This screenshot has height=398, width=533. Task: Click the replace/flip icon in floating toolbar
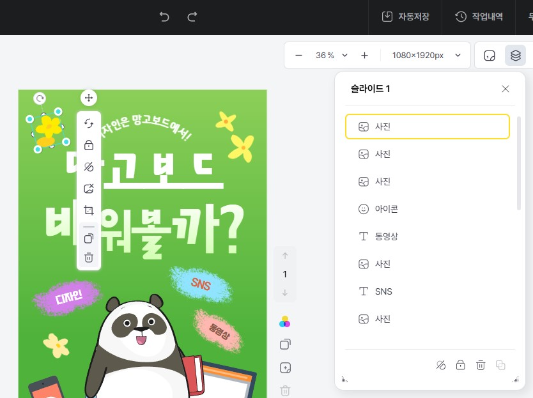coord(89,123)
